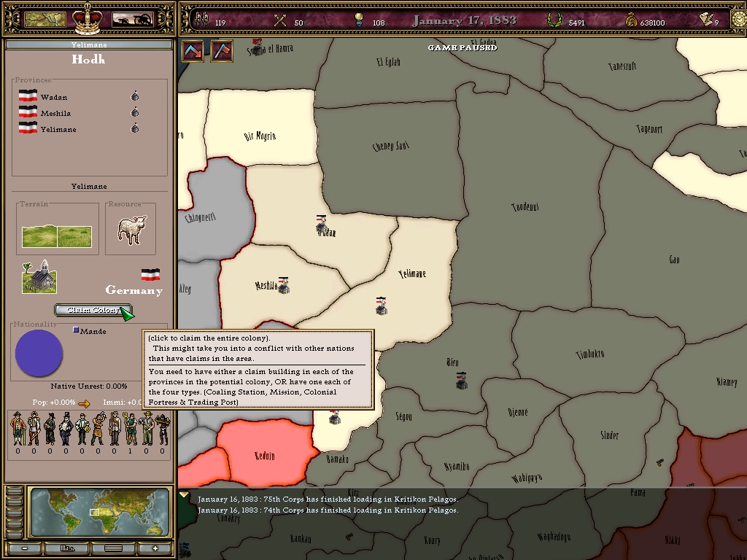The width and height of the screenshot is (747, 560).
Task: Open the military cannon view thumbnail
Action: click(x=133, y=20)
